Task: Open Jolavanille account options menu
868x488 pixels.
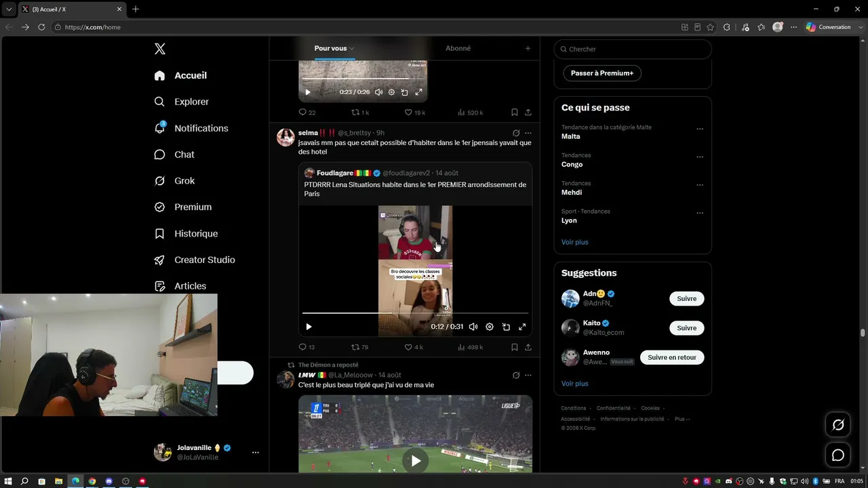Action: 255,452
